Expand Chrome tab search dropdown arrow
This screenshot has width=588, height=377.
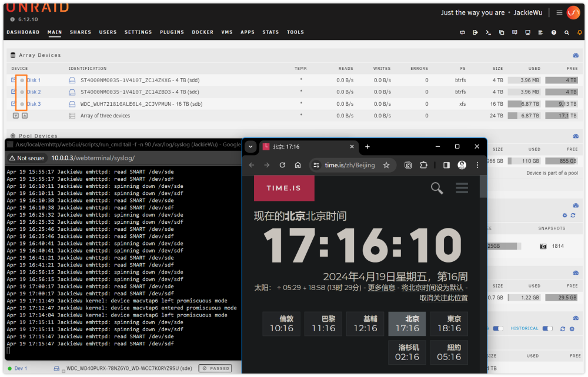click(250, 147)
